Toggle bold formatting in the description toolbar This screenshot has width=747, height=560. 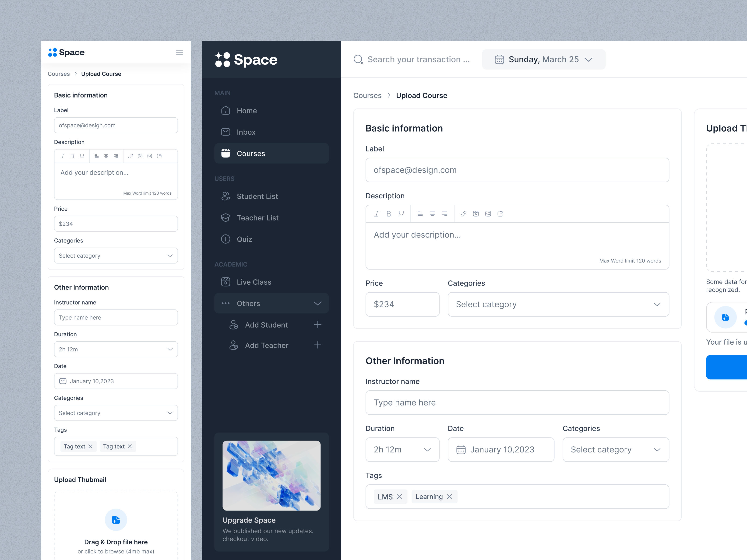coord(389,213)
